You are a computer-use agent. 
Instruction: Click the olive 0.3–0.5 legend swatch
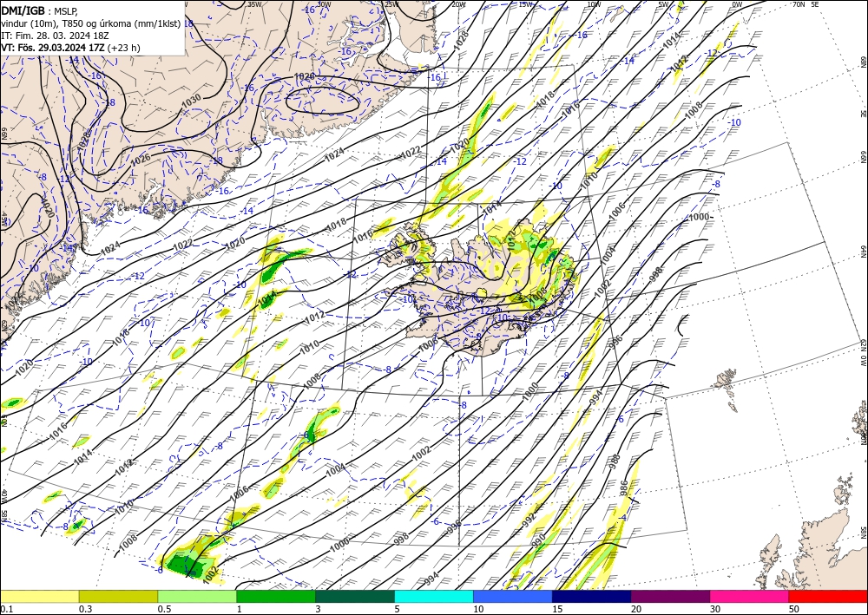118,597
